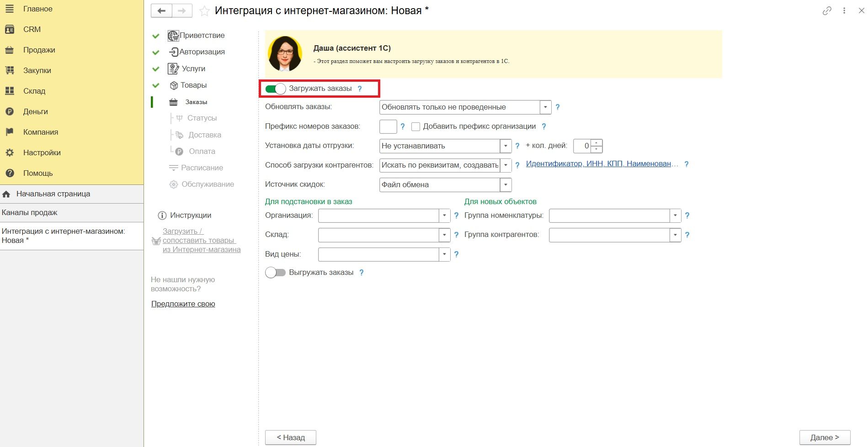The height and width of the screenshot is (447, 868).
Task: Click the Услуги document icon
Action: tap(173, 68)
